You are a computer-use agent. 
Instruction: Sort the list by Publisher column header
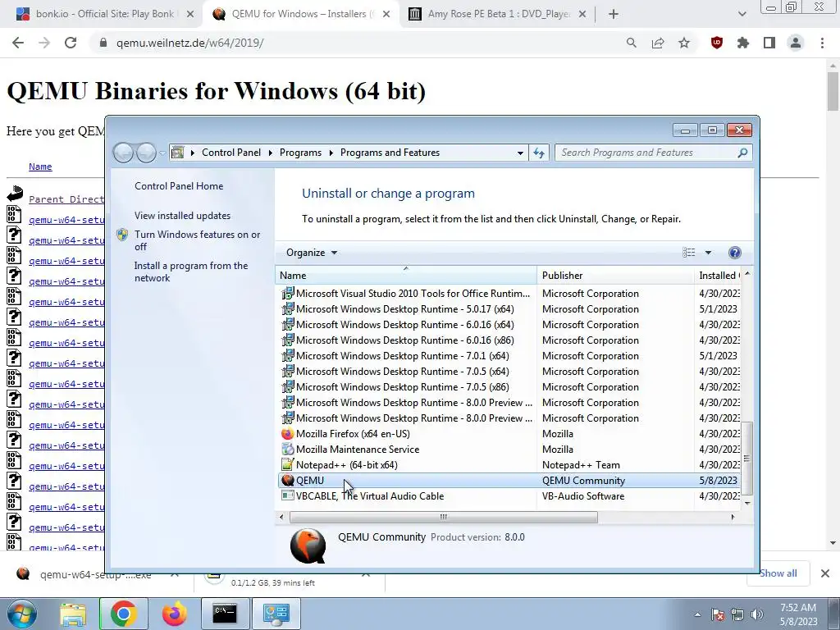click(615, 276)
